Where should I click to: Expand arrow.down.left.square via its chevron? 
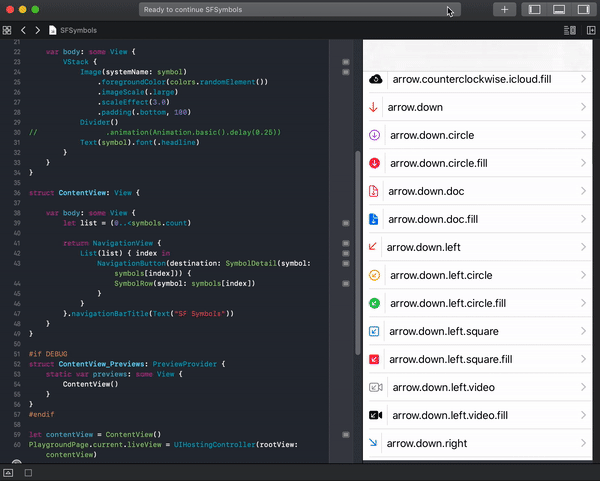(583, 331)
